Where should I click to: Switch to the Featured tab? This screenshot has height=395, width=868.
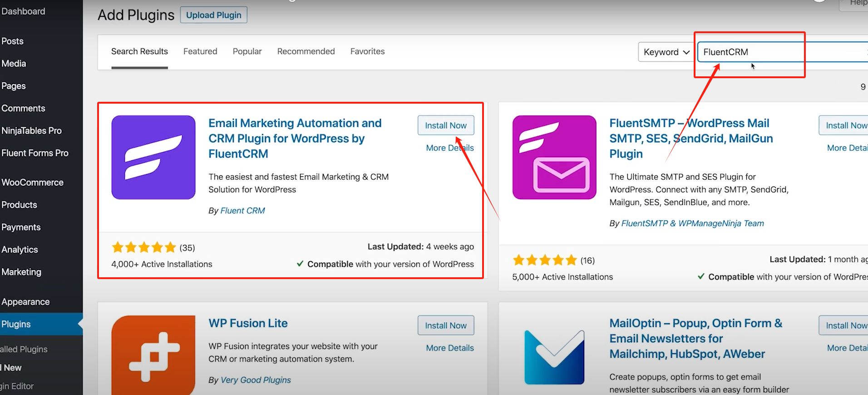[x=200, y=51]
